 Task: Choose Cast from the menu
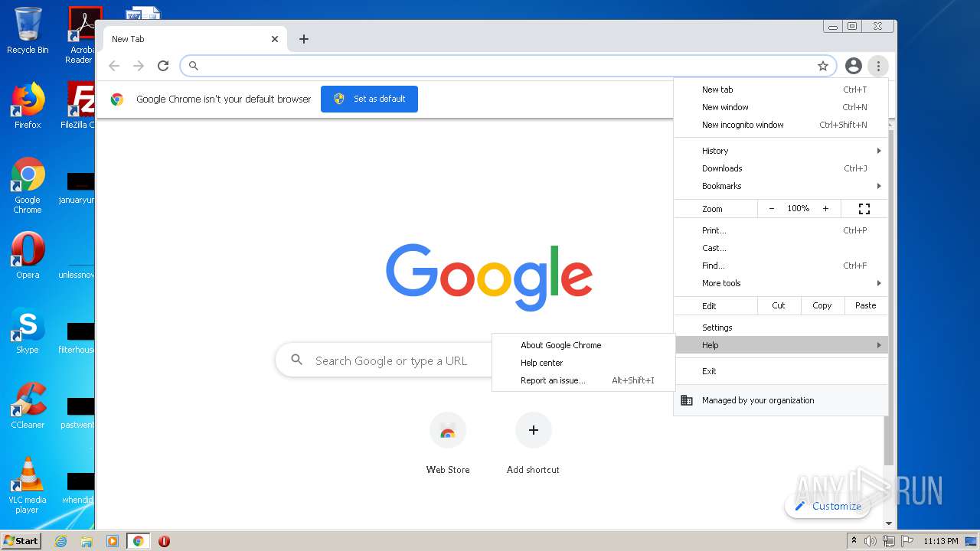pos(781,248)
